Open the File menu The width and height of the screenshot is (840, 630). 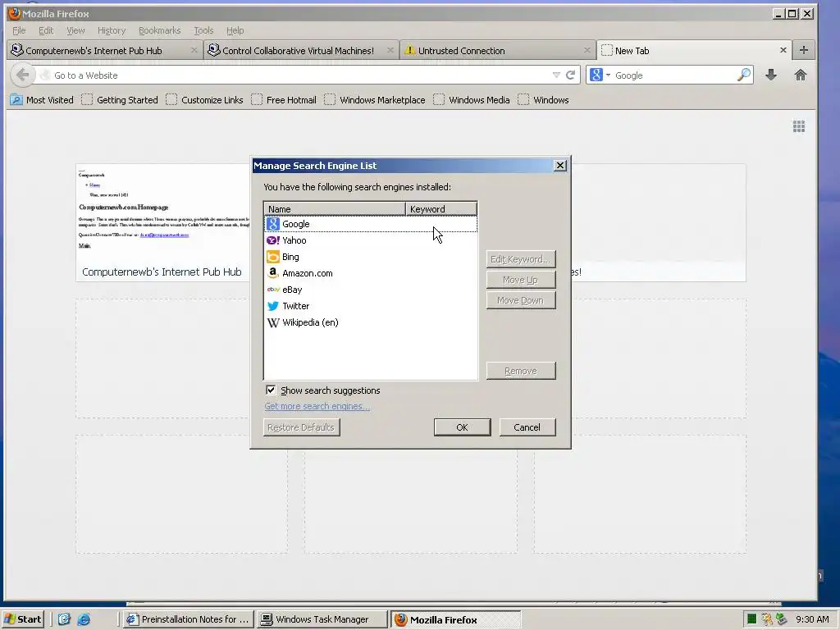(x=19, y=30)
